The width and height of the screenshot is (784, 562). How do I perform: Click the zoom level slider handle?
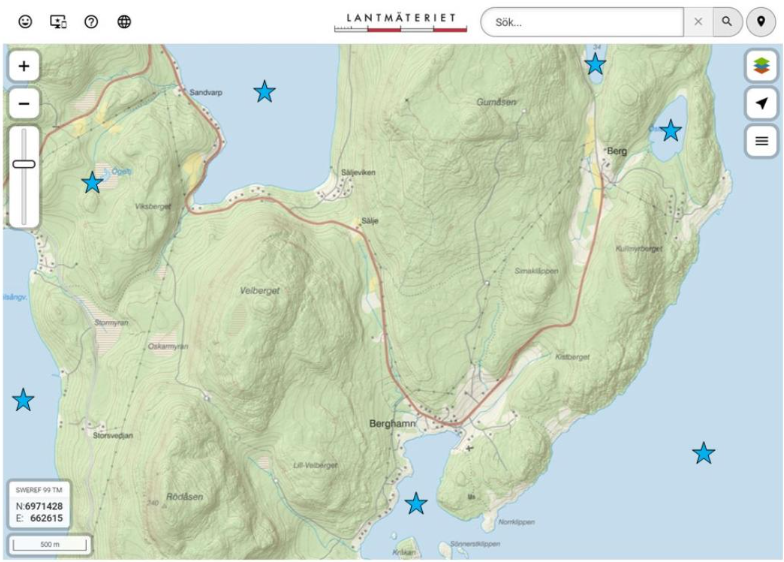click(x=24, y=163)
